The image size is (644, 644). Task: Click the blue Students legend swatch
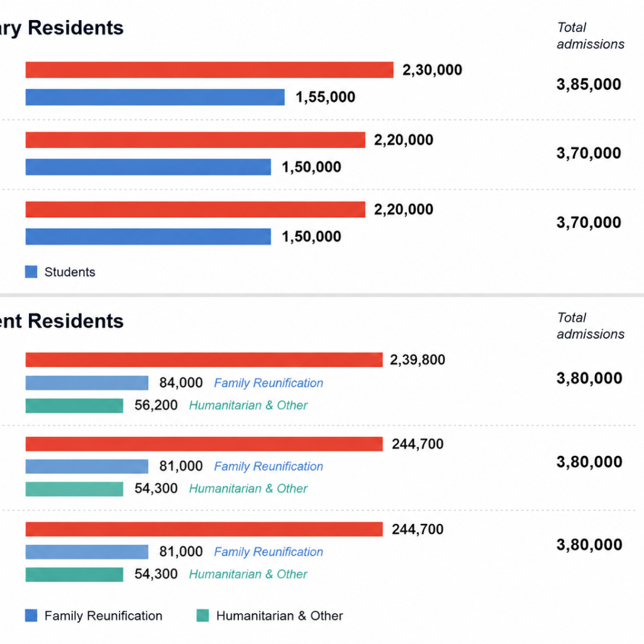[31, 272]
